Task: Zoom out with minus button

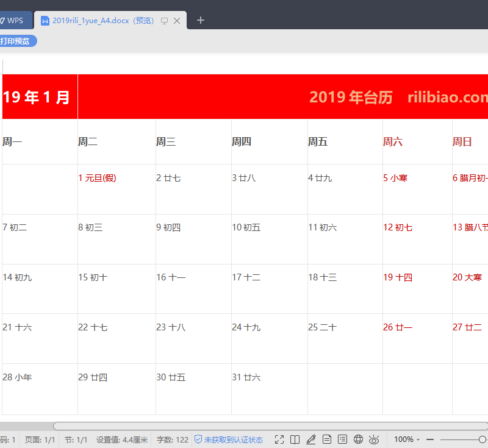Action: [430, 439]
